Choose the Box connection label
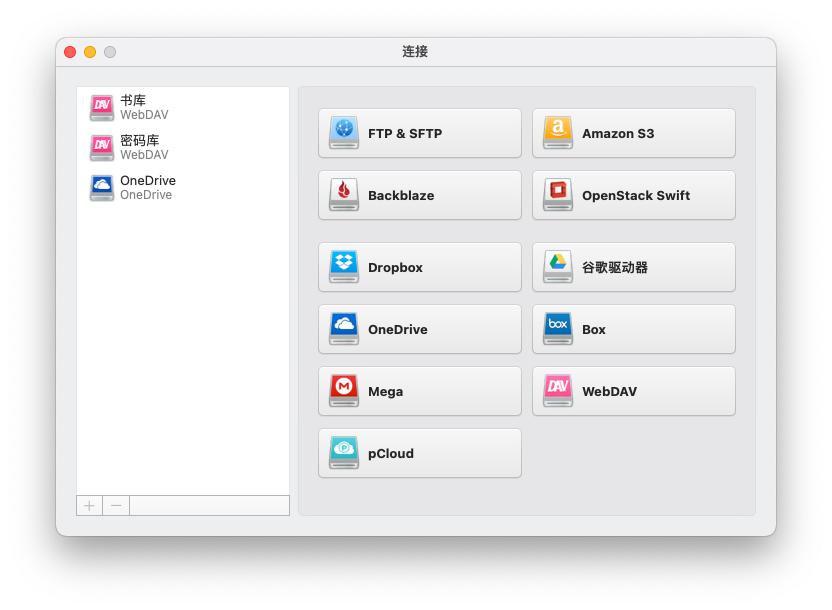The width and height of the screenshot is (832, 610). pyautogui.click(x=594, y=330)
